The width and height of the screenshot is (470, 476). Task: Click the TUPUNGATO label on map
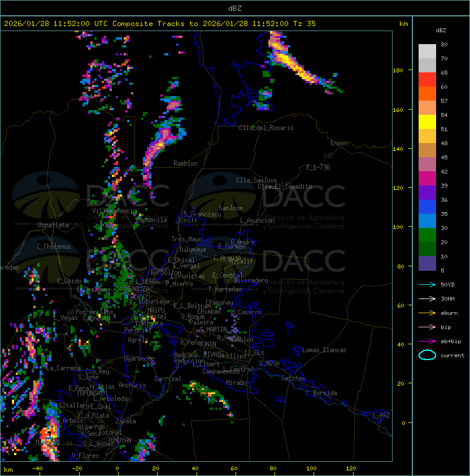pos(92,393)
